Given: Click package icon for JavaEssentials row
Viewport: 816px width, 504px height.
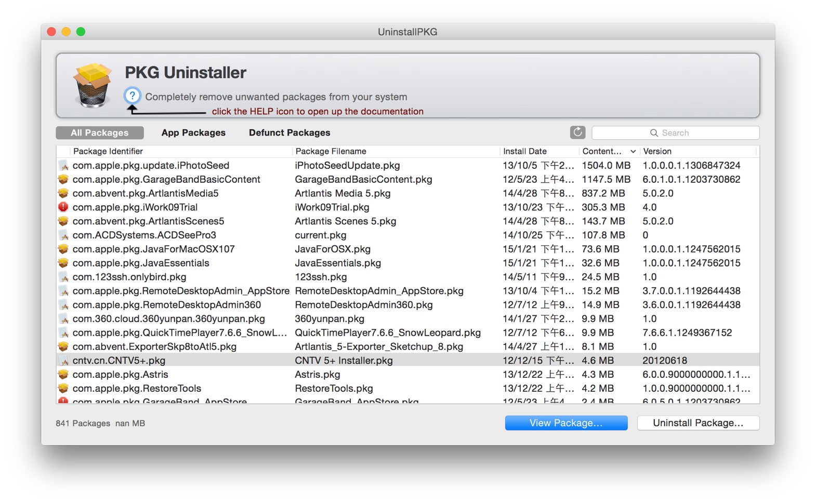Looking at the screenshot, I should [x=63, y=263].
